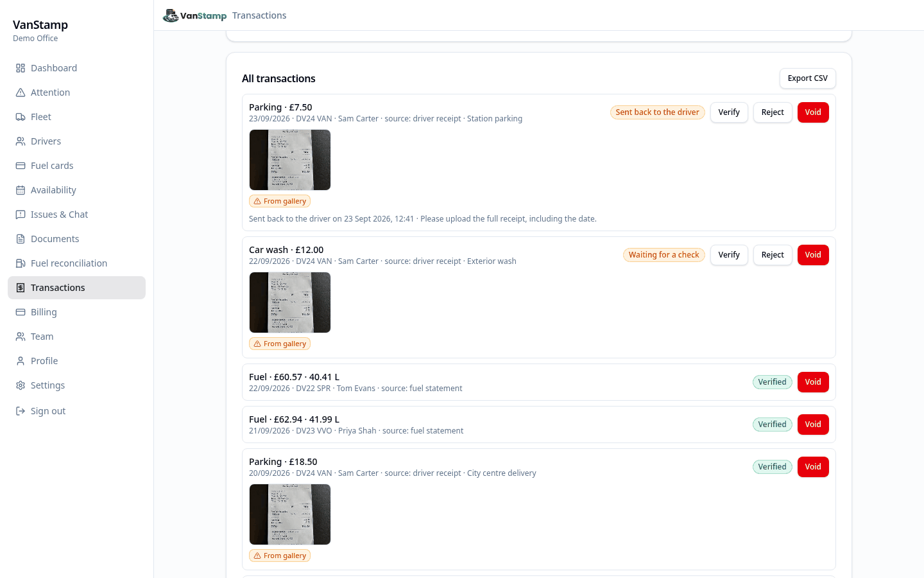Go to Settings page
The width and height of the screenshot is (924, 578).
point(76,385)
